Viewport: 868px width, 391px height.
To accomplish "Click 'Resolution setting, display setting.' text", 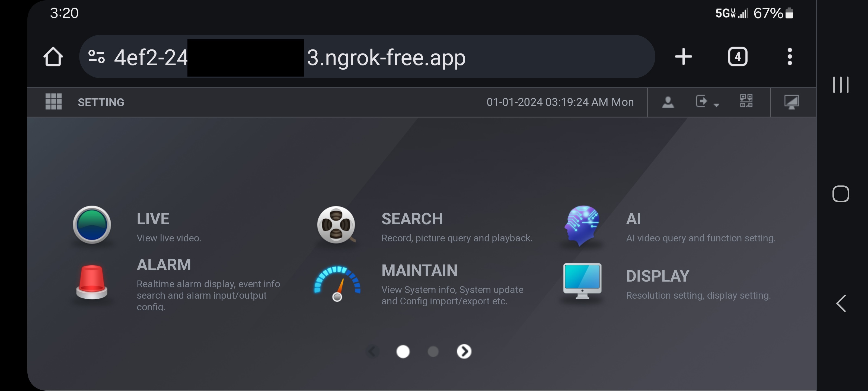I will 698,295.
